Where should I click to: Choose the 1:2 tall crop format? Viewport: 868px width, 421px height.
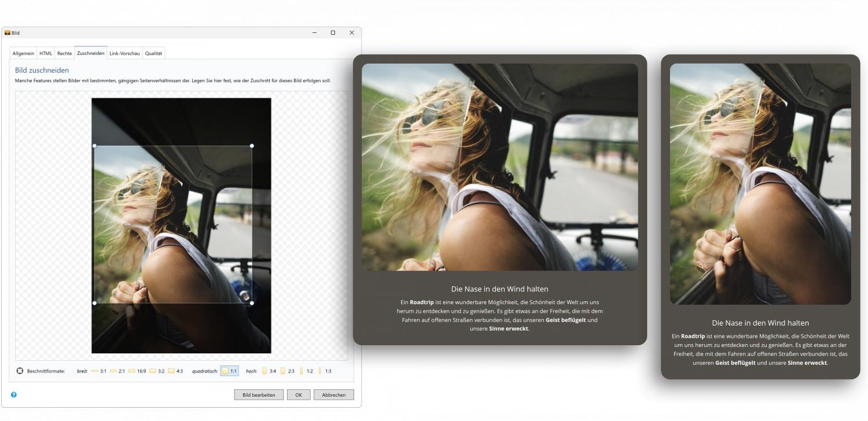click(306, 371)
